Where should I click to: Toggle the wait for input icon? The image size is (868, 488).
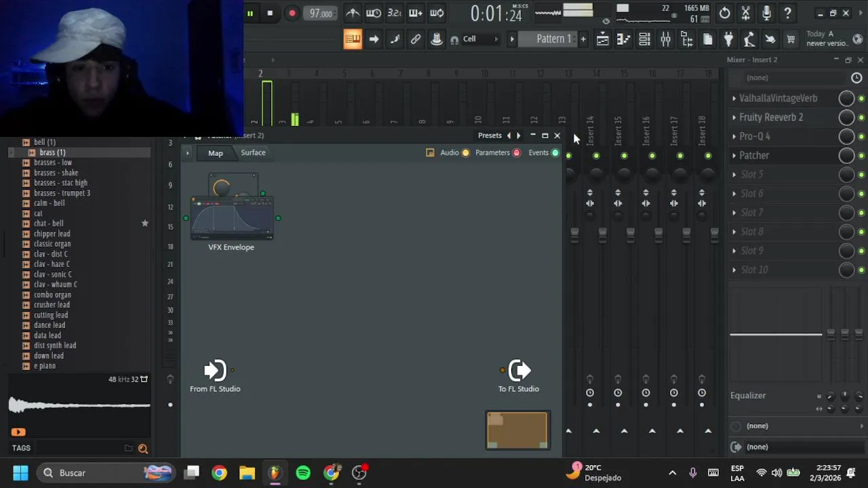point(373,13)
